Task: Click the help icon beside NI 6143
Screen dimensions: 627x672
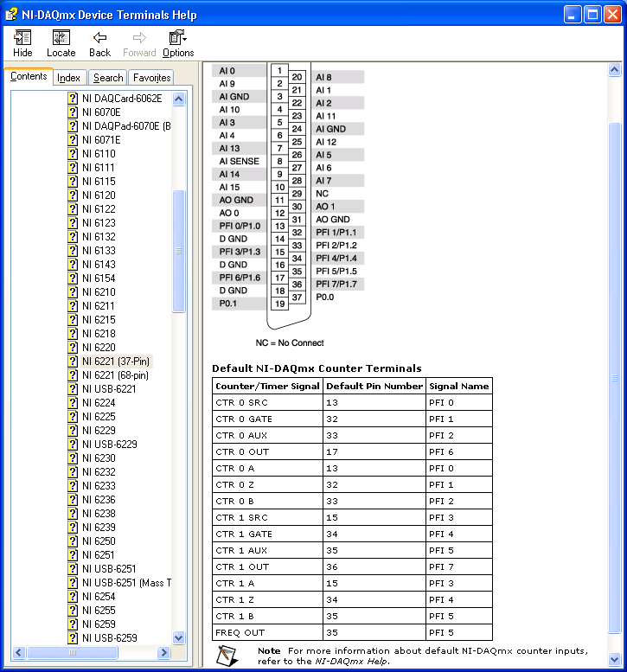Action: coord(73,265)
